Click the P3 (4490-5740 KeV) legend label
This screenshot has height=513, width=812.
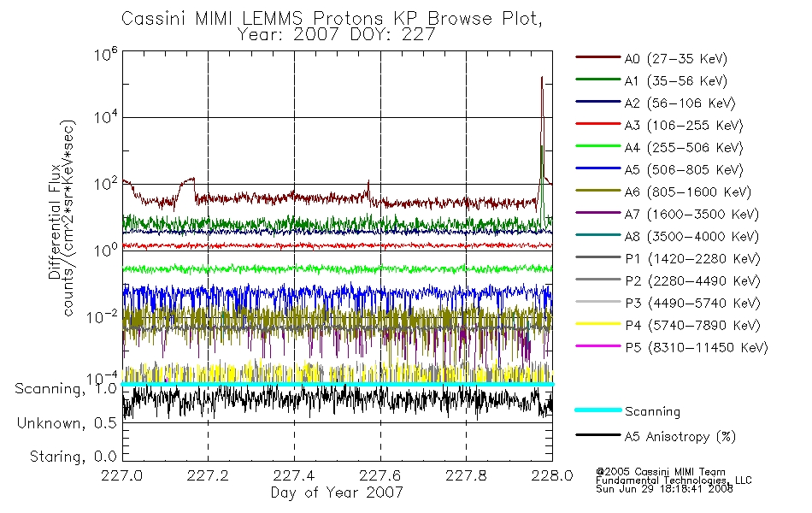pos(692,304)
